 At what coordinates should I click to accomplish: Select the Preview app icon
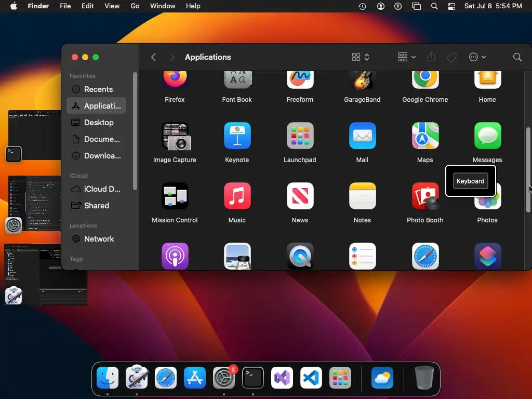coord(237,256)
